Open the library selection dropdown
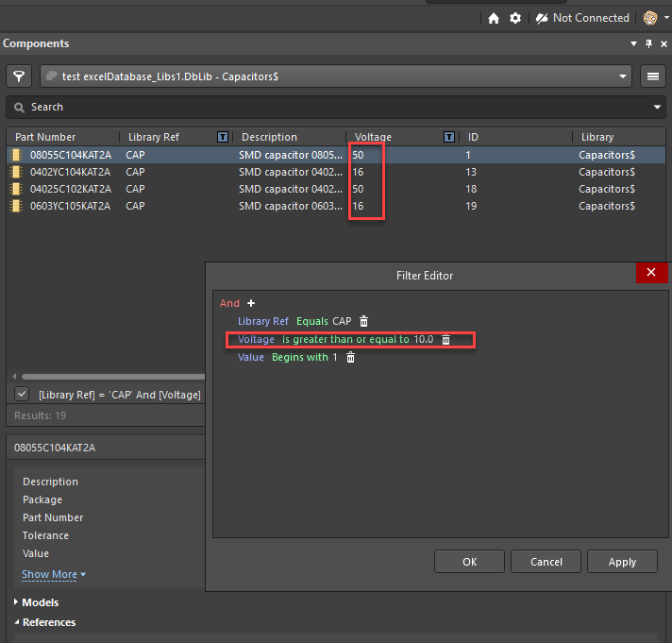 (623, 76)
